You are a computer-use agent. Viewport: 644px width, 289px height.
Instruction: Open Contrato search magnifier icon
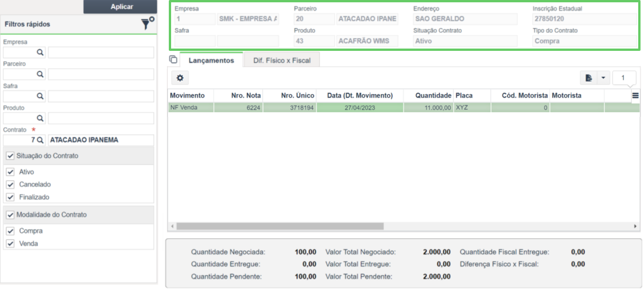pos(40,140)
